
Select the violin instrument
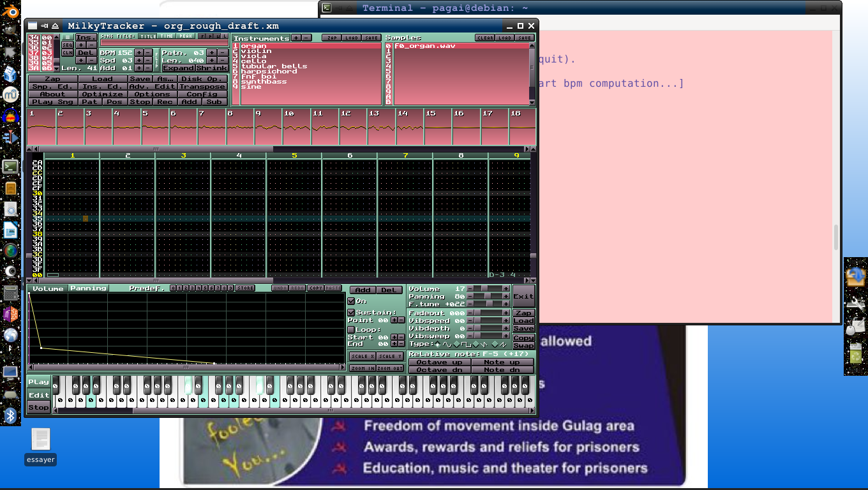point(310,51)
